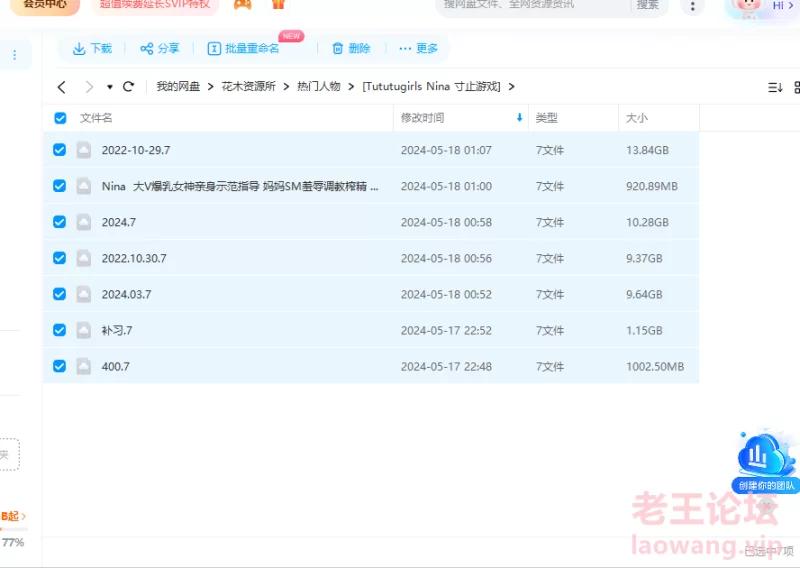
Task: Click the share icon in toolbar
Action: pos(146,48)
